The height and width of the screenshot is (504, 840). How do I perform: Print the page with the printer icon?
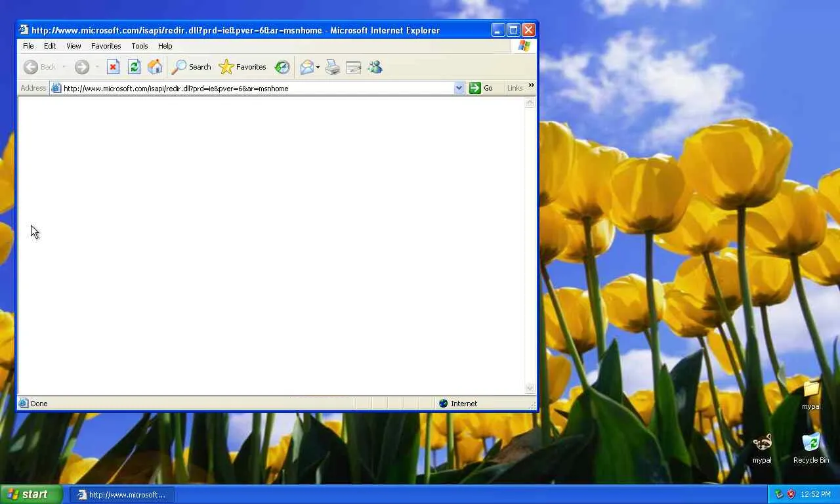(333, 67)
